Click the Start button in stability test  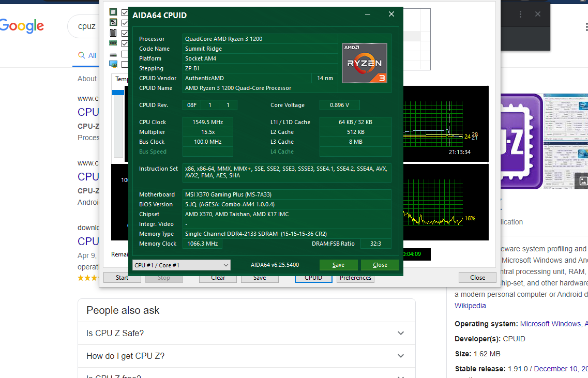pyautogui.click(x=122, y=278)
